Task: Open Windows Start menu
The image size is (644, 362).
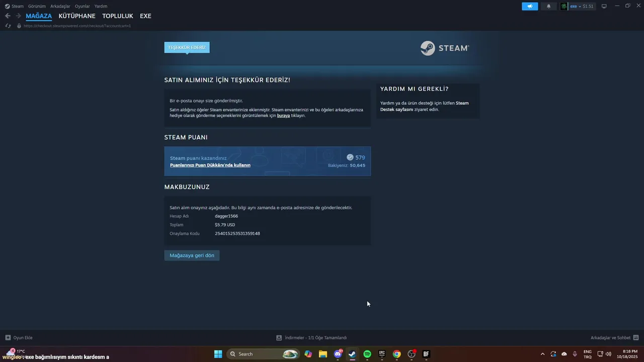Action: pos(218,354)
